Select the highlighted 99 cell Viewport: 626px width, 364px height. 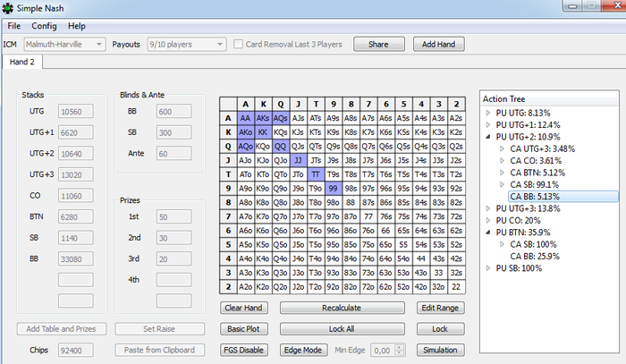click(x=334, y=189)
